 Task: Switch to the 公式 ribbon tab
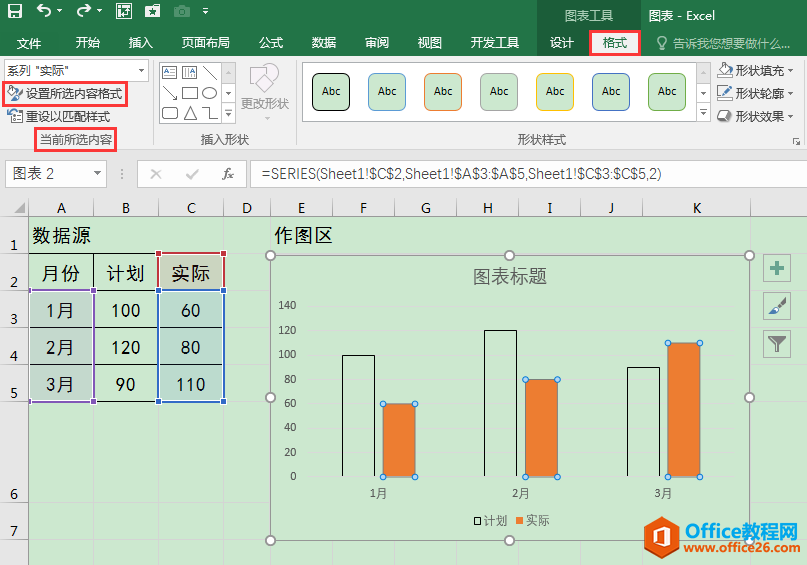(x=271, y=43)
